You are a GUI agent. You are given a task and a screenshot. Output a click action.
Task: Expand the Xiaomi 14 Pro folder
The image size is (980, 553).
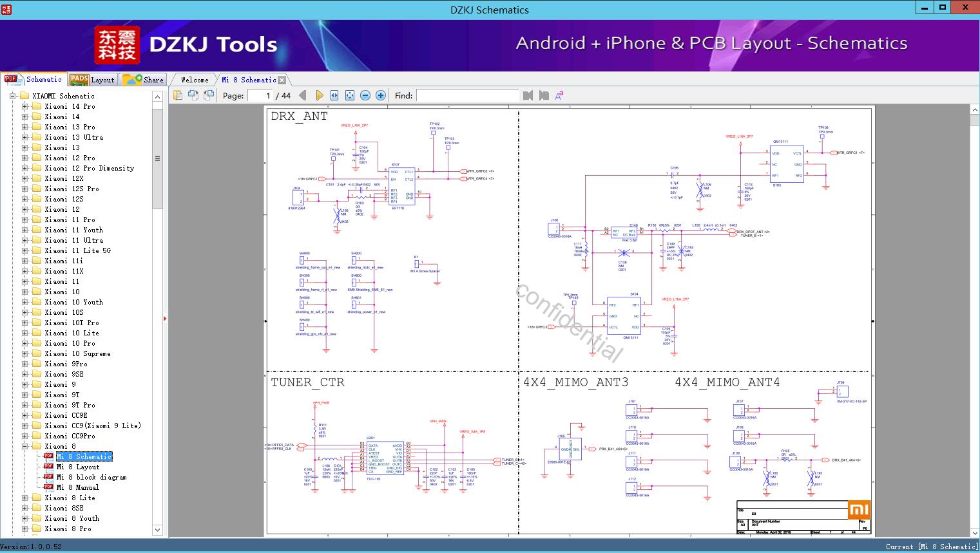tap(25, 106)
